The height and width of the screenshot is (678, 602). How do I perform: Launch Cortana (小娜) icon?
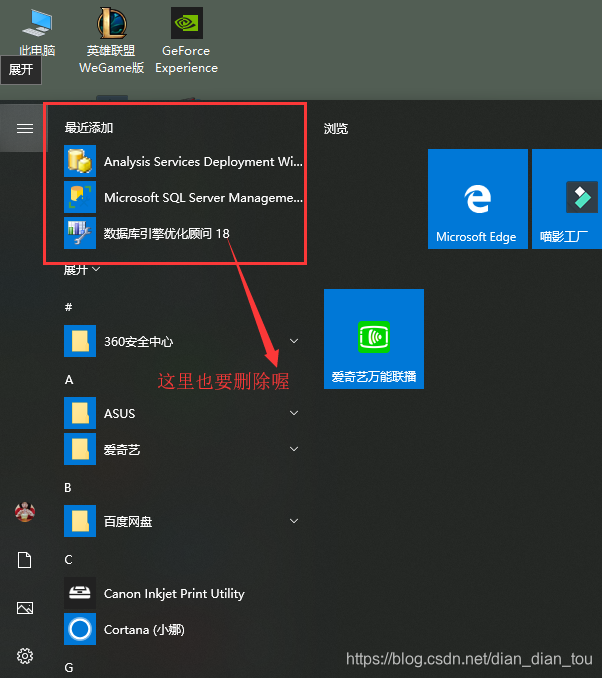(80, 629)
